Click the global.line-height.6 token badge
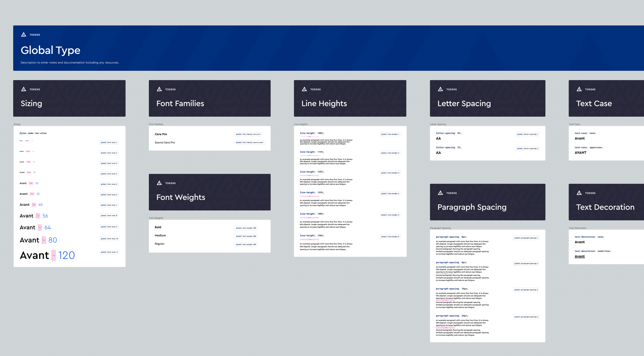This screenshot has height=356, width=644. [390, 236]
